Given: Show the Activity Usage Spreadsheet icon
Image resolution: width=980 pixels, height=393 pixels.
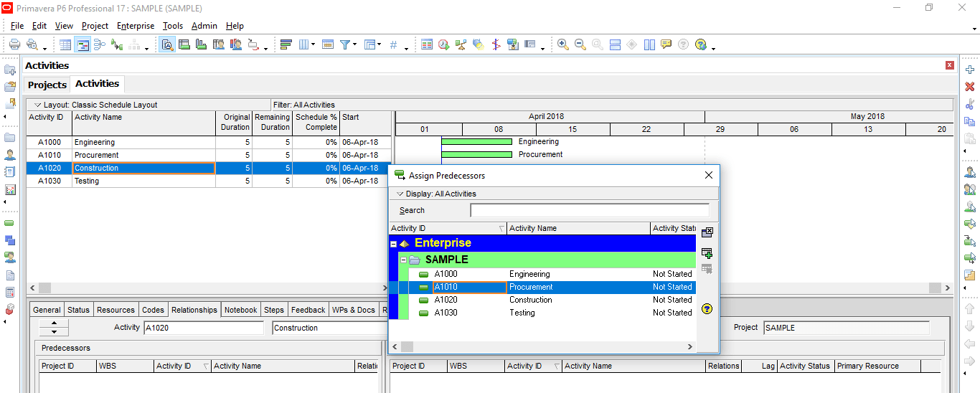Looking at the screenshot, I should [x=184, y=44].
